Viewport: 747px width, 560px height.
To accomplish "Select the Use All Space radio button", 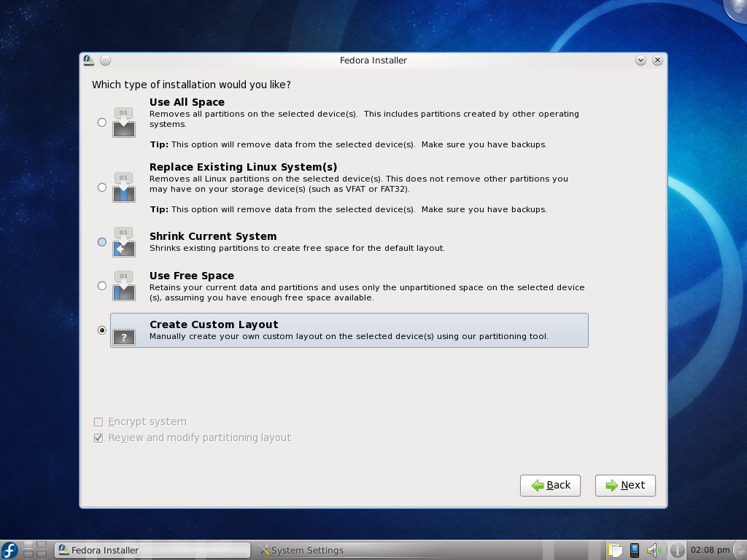I will tap(102, 122).
